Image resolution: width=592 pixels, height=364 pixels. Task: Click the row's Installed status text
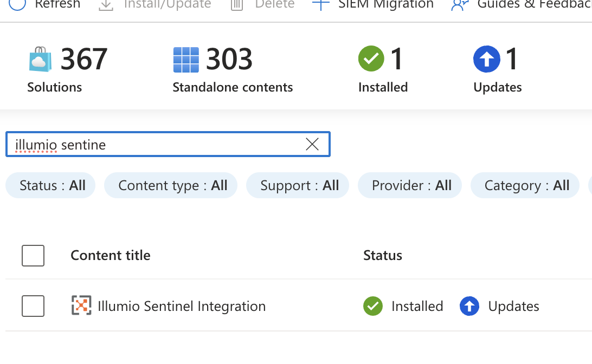417,306
